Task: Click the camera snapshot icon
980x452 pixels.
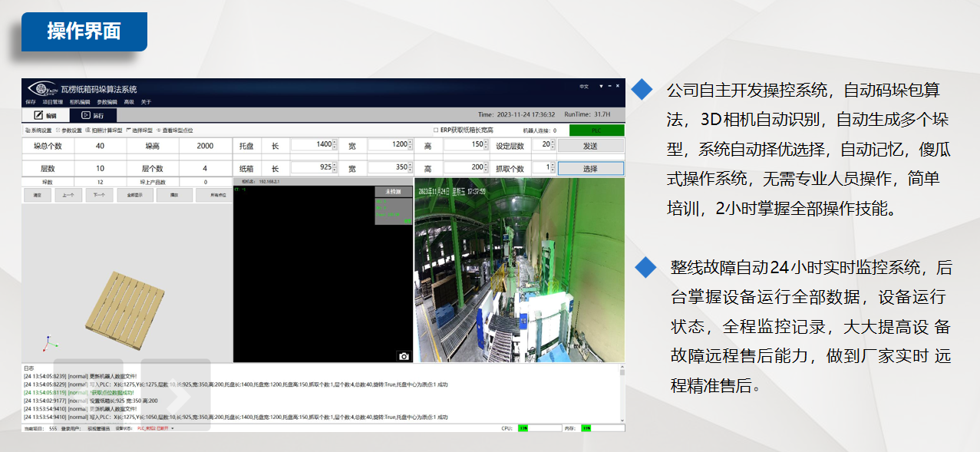Action: 404,356
